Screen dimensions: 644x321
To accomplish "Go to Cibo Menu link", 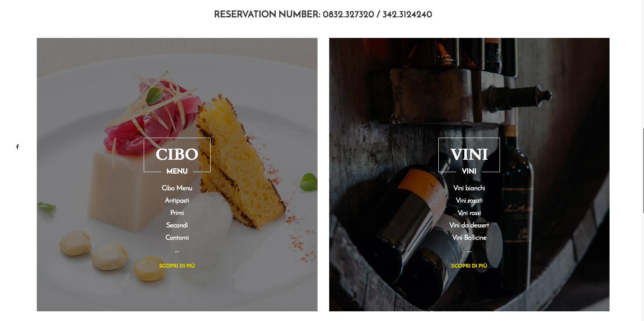I will (177, 188).
